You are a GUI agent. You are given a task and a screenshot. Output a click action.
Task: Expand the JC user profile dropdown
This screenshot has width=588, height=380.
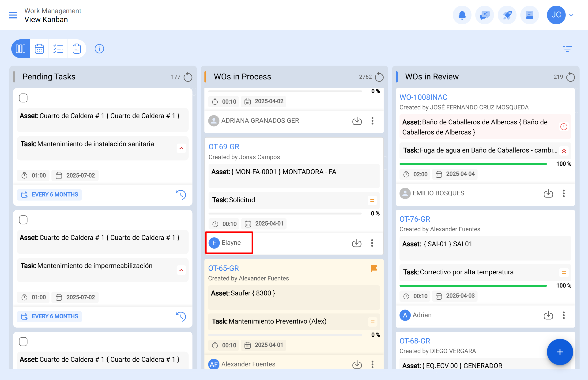(x=571, y=15)
